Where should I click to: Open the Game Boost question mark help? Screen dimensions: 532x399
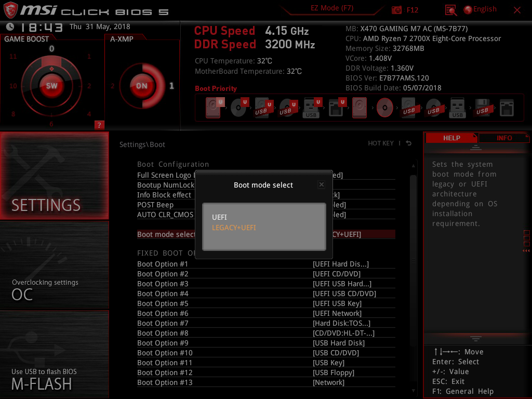[x=99, y=125]
